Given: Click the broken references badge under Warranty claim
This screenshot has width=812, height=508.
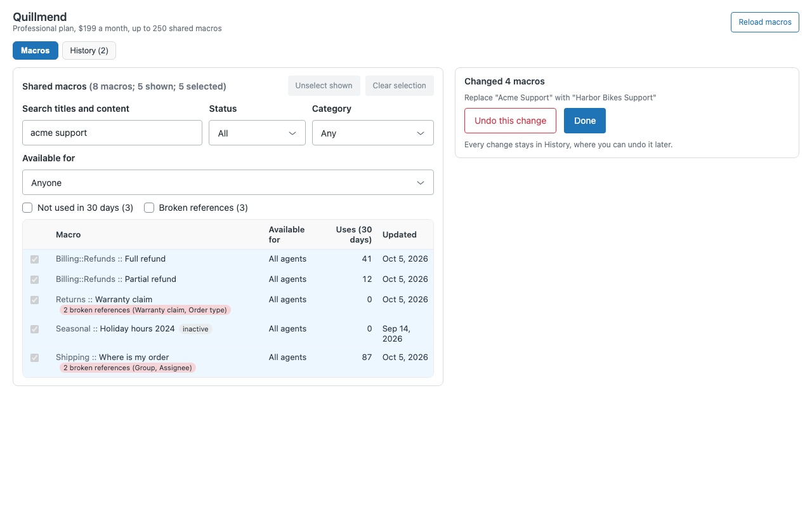Looking at the screenshot, I should (x=145, y=310).
